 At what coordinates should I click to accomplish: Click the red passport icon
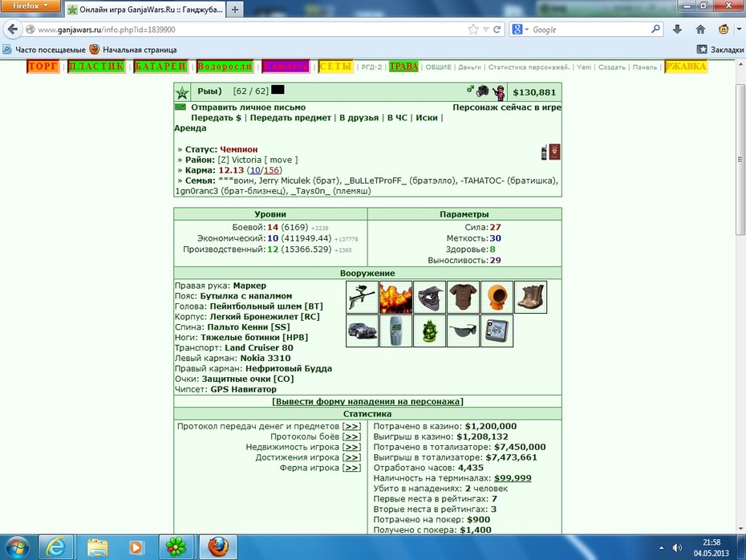(554, 152)
